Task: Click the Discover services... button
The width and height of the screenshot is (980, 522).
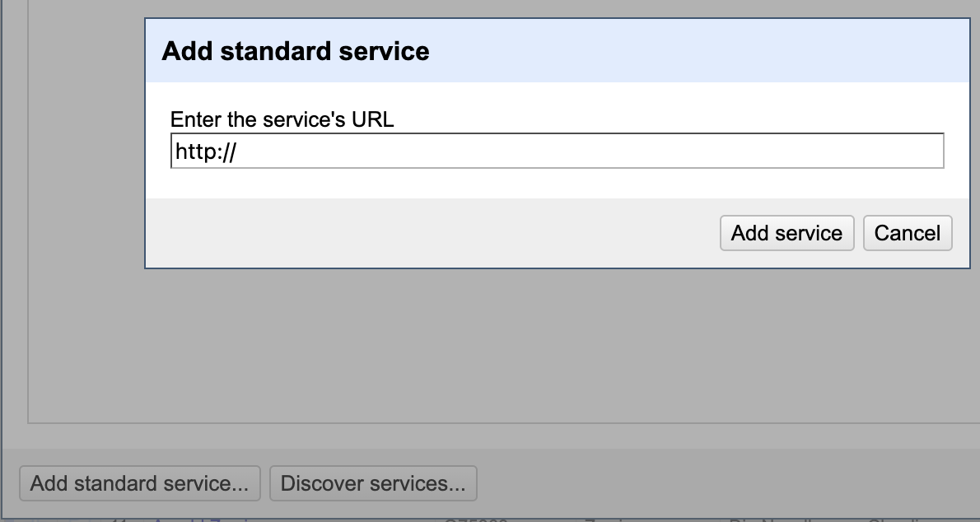Action: click(373, 483)
